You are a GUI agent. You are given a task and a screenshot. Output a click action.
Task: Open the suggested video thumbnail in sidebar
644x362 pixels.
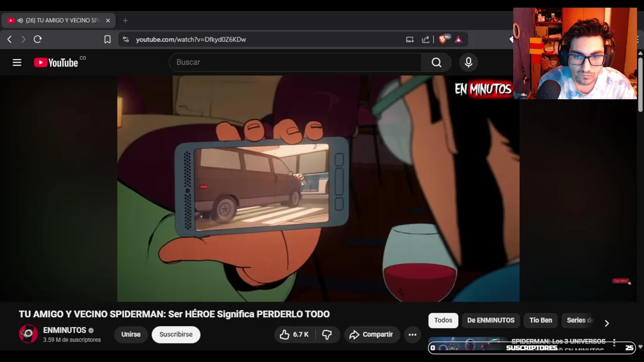tap(467, 344)
